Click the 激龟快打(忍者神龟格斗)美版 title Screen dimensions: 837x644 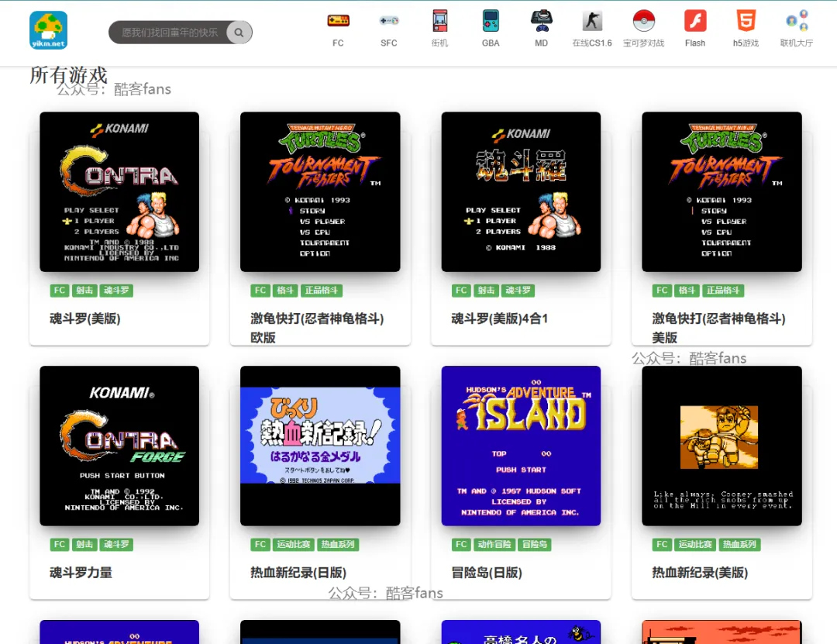pyautogui.click(x=718, y=328)
